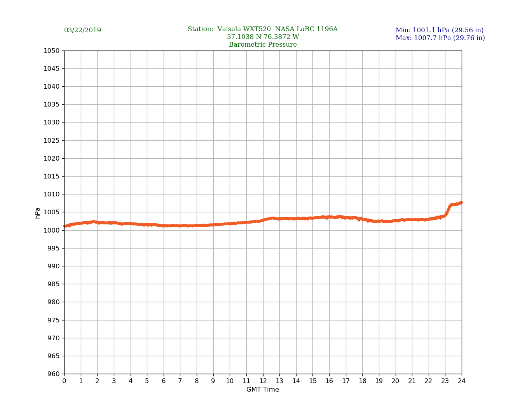Image resolution: width=513 pixels, height=420 pixels.
Task: Click the orange pressure line at hour 16
Action: tap(329, 217)
